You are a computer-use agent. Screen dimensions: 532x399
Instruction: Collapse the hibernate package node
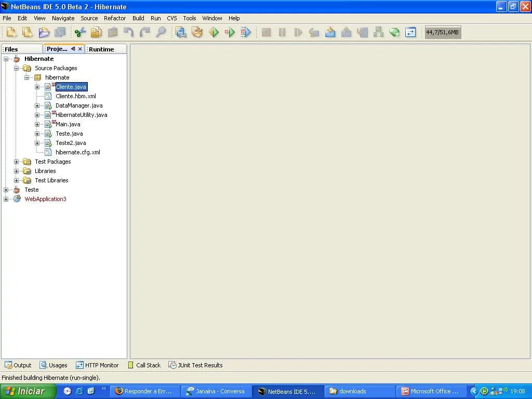click(27, 77)
